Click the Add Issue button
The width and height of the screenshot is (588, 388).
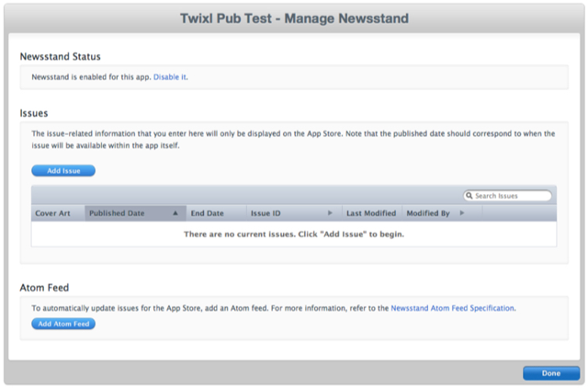63,171
